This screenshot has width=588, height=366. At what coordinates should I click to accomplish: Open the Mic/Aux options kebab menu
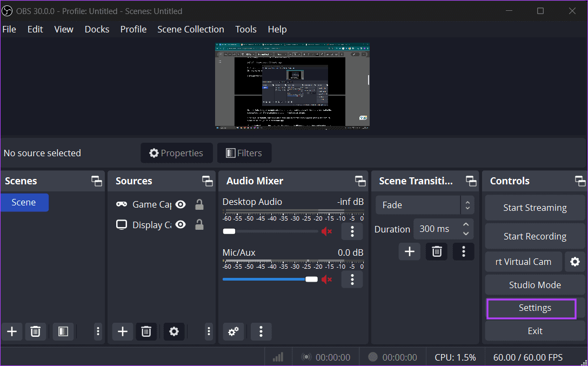[x=352, y=280]
